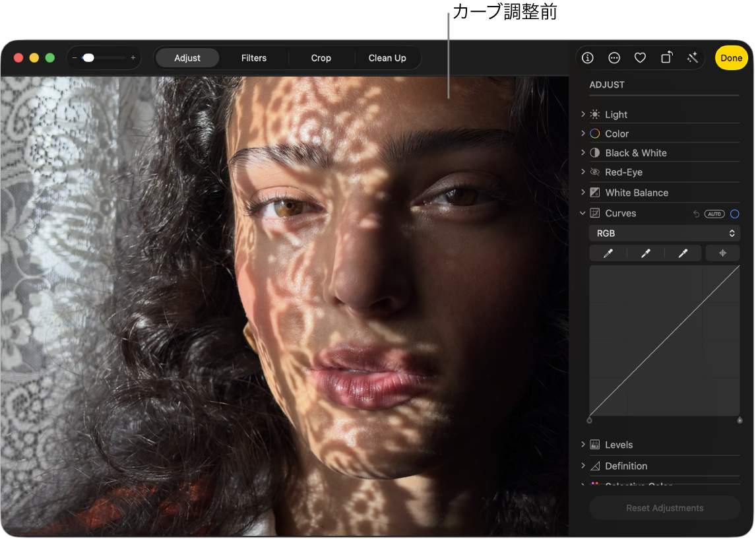756x539 pixels.
Task: Click the More options ellipsis icon
Action: [x=614, y=58]
